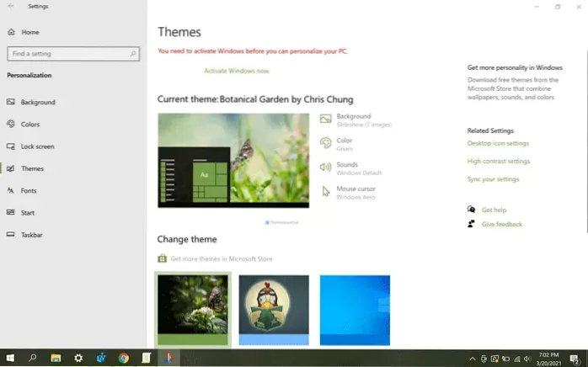
Task: Click Get more themes in Microsoft Store
Action: click(221, 258)
